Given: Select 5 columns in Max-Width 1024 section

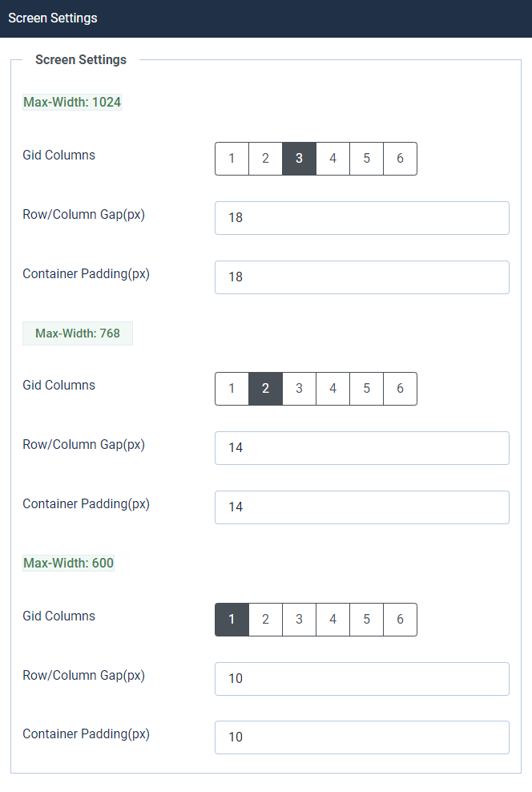Looking at the screenshot, I should (x=367, y=159).
